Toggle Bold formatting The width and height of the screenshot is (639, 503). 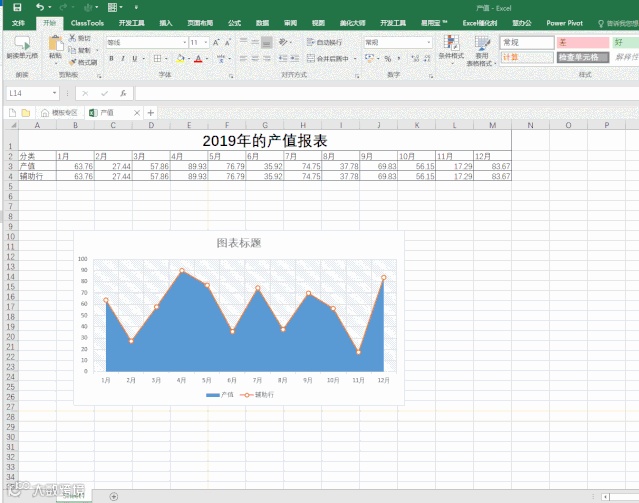coord(111,59)
